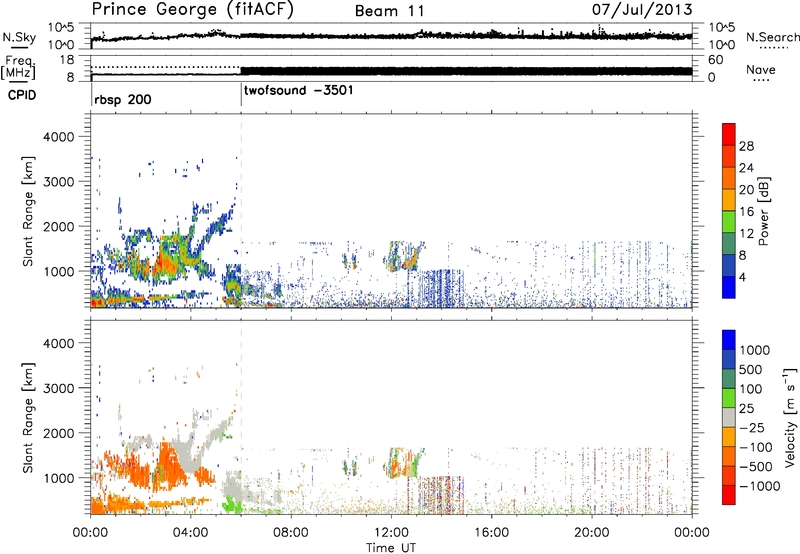The width and height of the screenshot is (800, 554).
Task: Click the 'Power [dB]' axis label
Action: click(764, 211)
